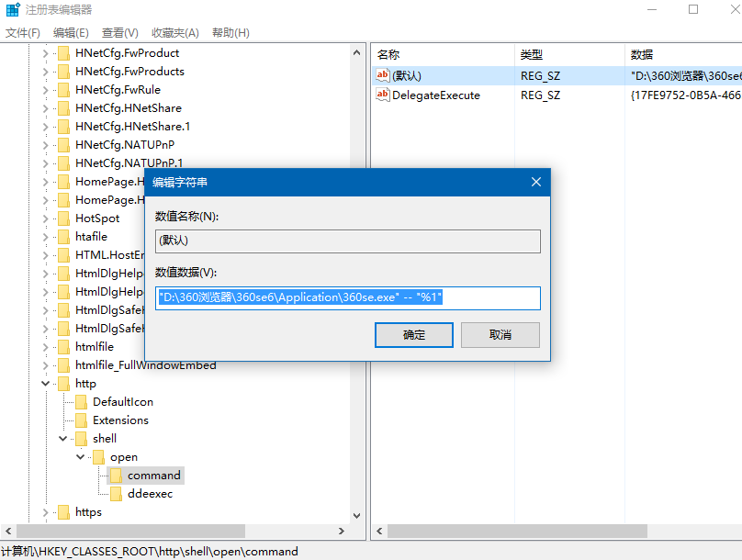Click the 数值数据 input field
This screenshot has height=560, width=742.
tap(348, 298)
